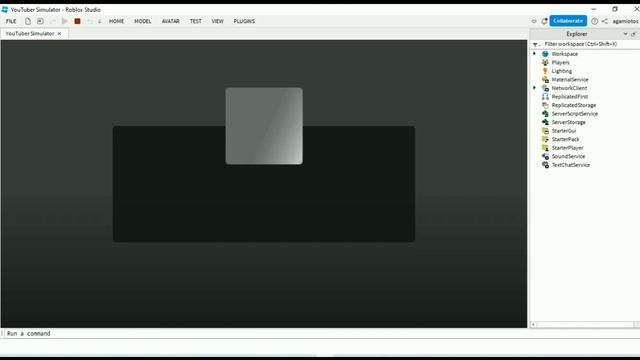
Task: Click the Workspace globe icon
Action: click(x=545, y=54)
